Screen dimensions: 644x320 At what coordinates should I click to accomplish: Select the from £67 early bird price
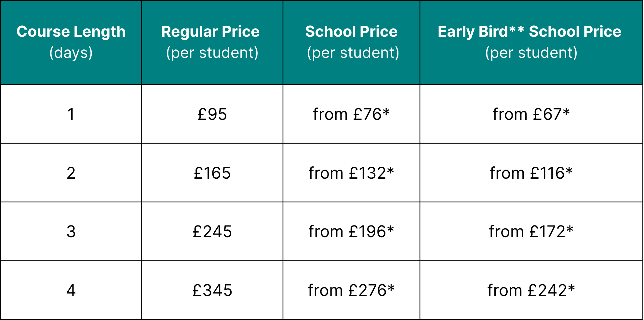tap(531, 114)
